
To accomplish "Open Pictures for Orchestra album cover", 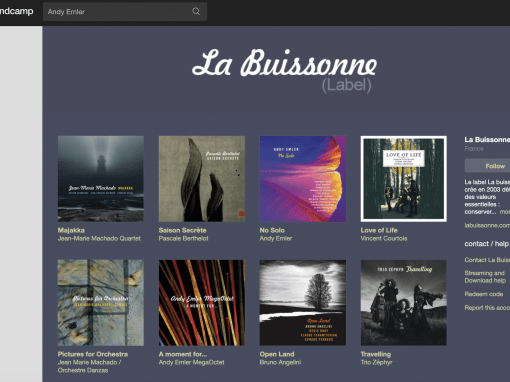I will click(101, 303).
